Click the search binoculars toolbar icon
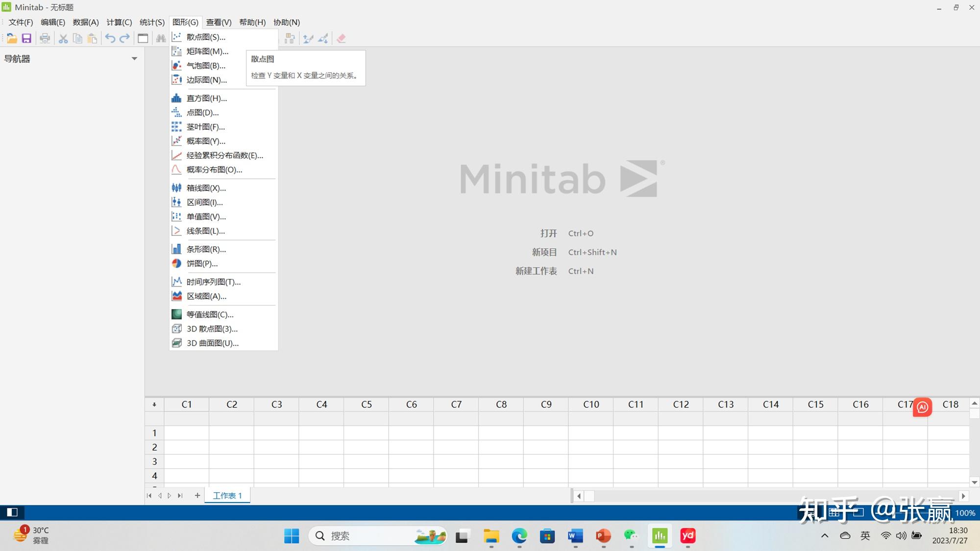 [162, 38]
